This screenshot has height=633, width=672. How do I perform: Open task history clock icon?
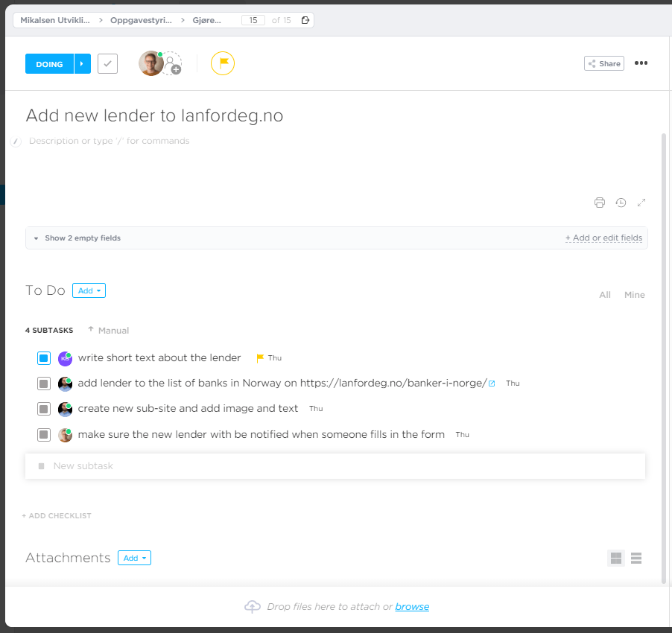point(621,203)
